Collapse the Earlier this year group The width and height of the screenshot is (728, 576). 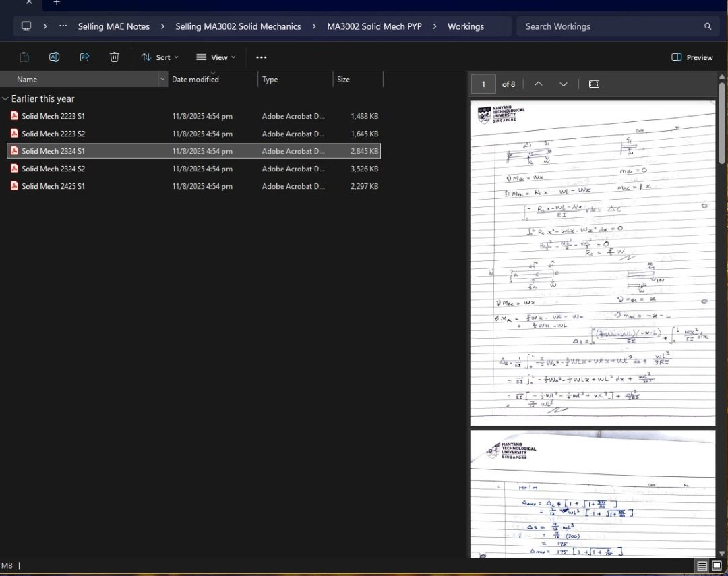(x=5, y=98)
